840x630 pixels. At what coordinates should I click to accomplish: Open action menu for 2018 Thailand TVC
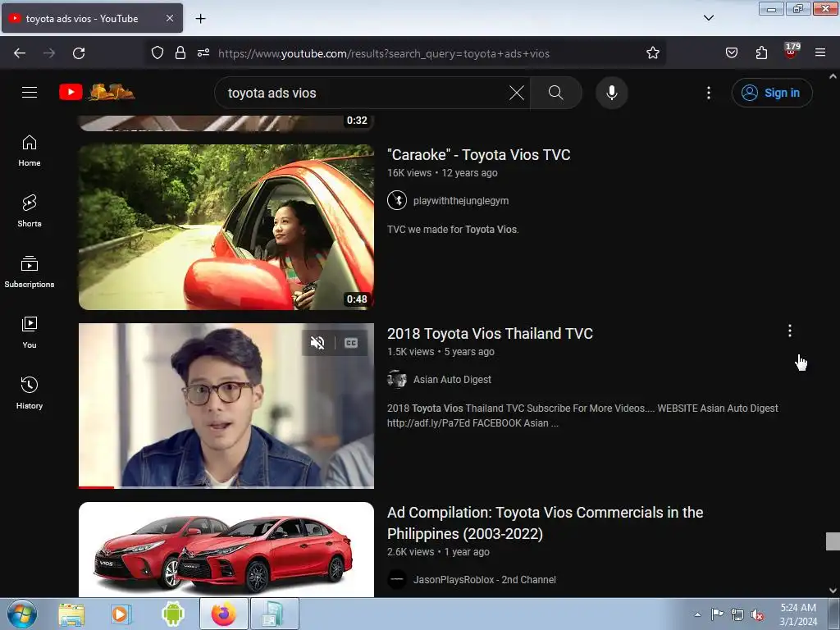click(789, 331)
